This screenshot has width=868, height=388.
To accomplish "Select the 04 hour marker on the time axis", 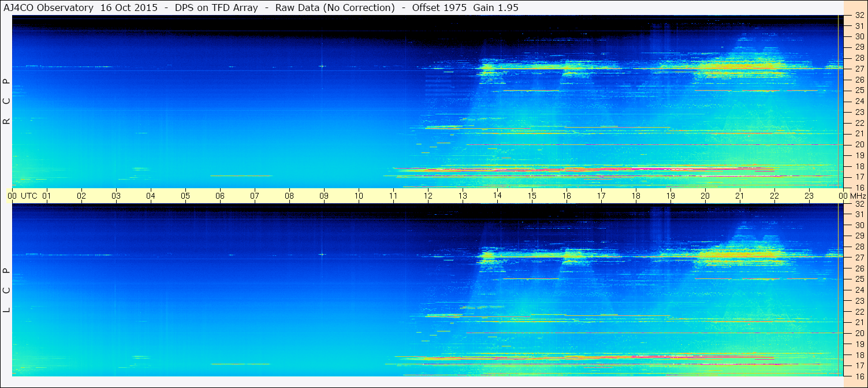I will coord(151,196).
